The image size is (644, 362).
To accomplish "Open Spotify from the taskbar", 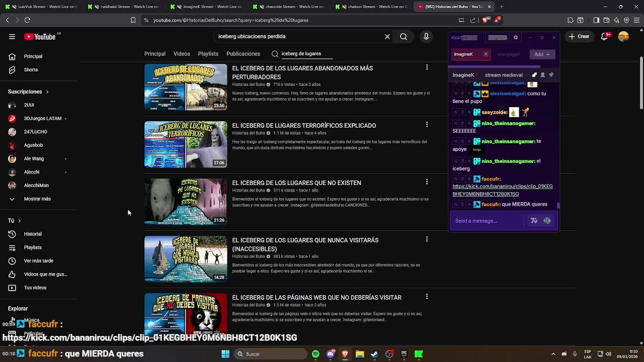I will point(315,354).
